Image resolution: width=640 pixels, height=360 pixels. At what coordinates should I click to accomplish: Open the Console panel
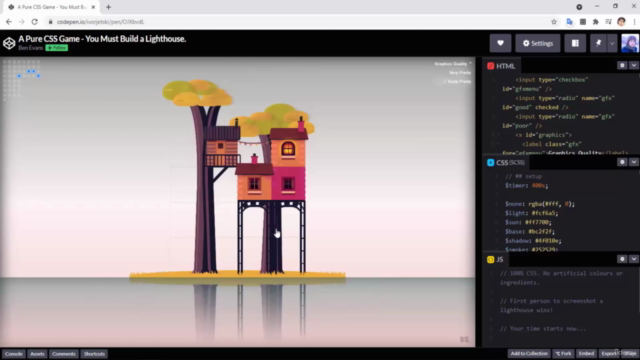click(x=13, y=354)
